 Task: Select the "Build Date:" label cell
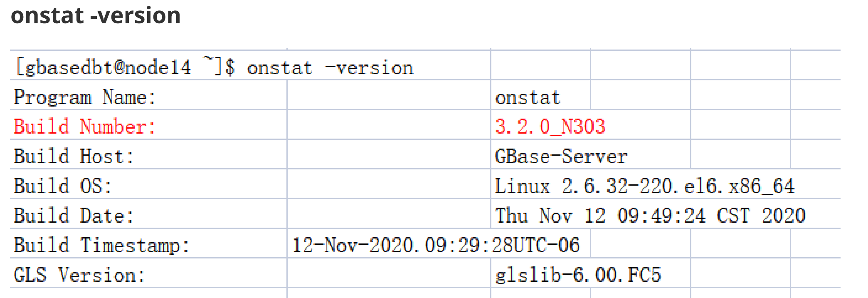coord(74,216)
